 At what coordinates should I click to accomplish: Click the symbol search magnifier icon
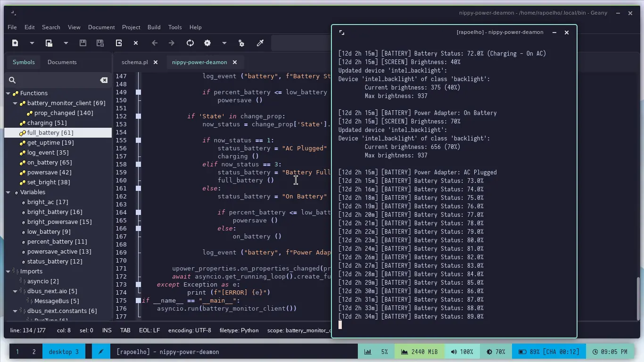pyautogui.click(x=13, y=80)
